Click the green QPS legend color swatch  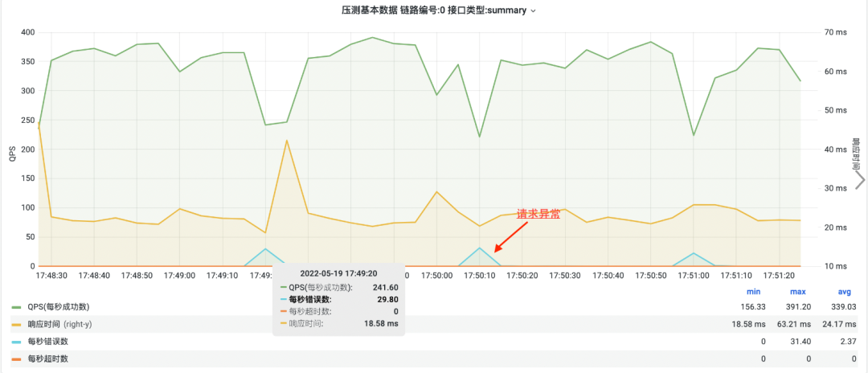pos(16,307)
